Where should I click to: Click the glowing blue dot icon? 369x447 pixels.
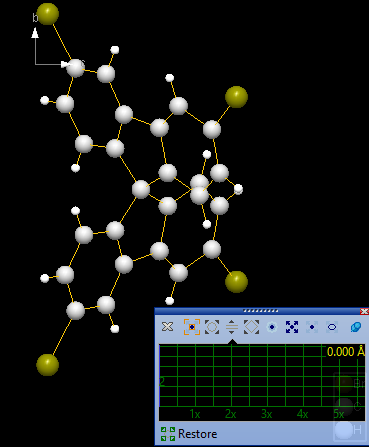272,327
